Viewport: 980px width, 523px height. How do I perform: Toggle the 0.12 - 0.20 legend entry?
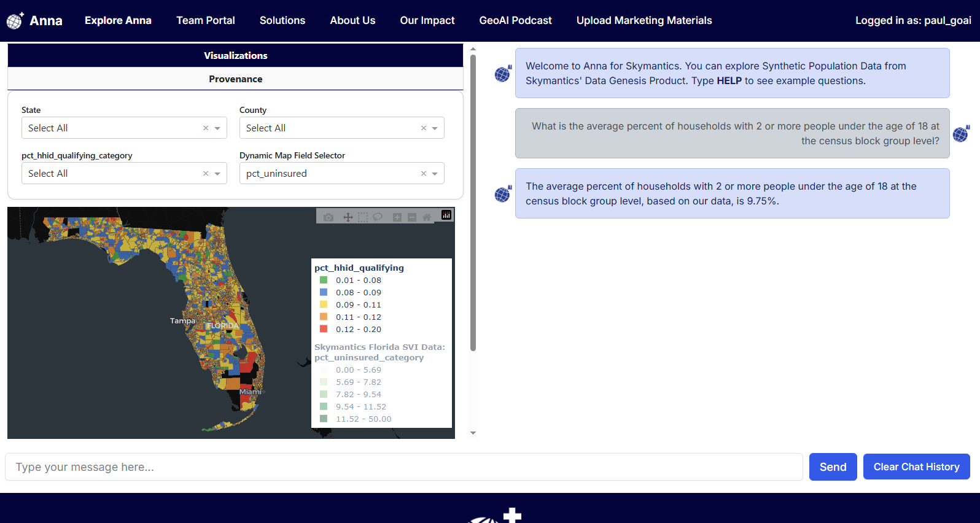[x=358, y=330]
